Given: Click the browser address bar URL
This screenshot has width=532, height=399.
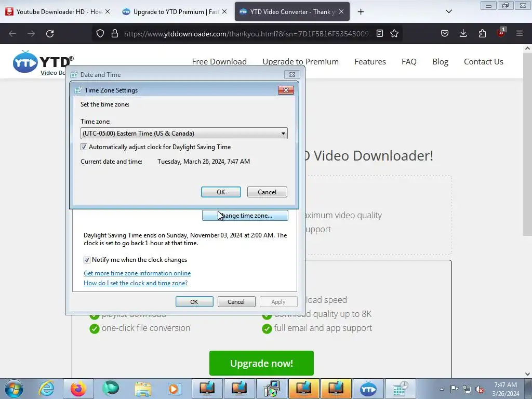Looking at the screenshot, I should pyautogui.click(x=246, y=34).
